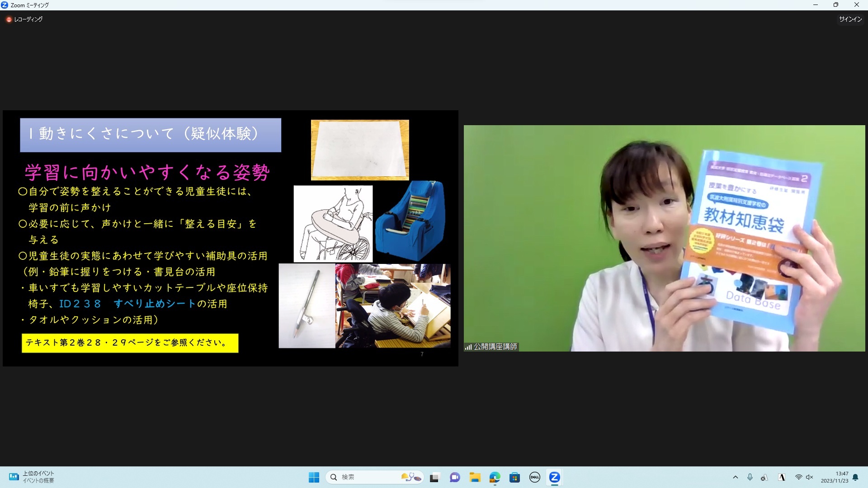Screen dimensions: 868x488
Task: Click the microphone tray icon
Action: click(x=750, y=477)
